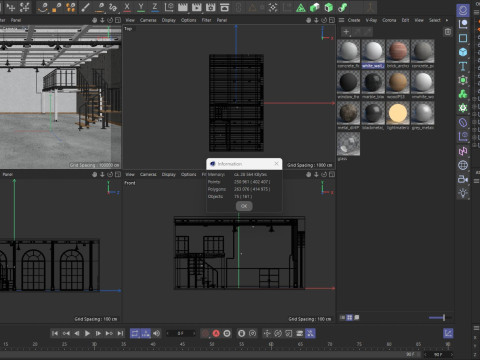
Task: Click the orbit icon in Front viewport
Action: [324, 174]
